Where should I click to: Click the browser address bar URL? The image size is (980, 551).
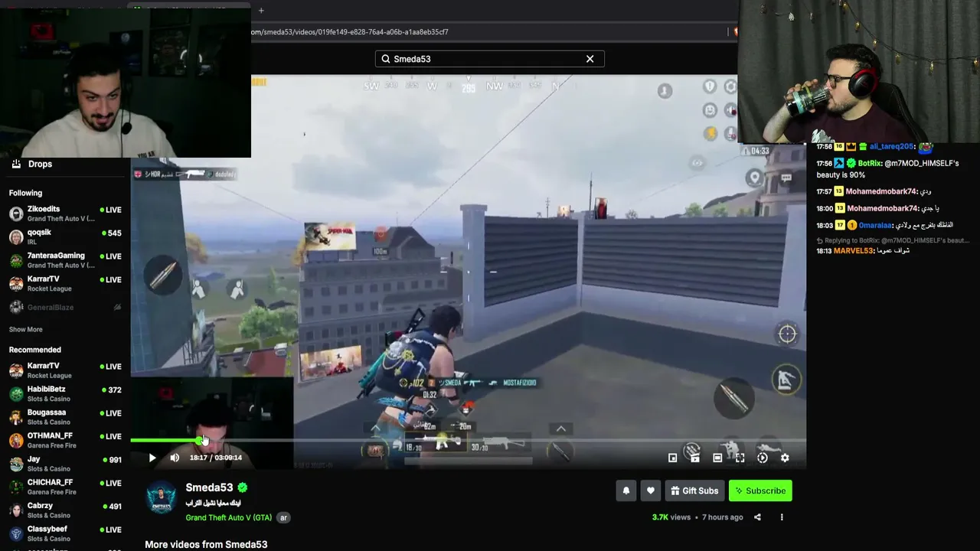tap(350, 32)
